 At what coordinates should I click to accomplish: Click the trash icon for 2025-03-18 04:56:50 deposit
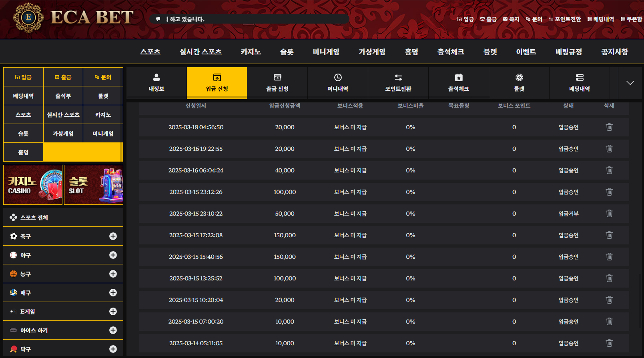[609, 127]
